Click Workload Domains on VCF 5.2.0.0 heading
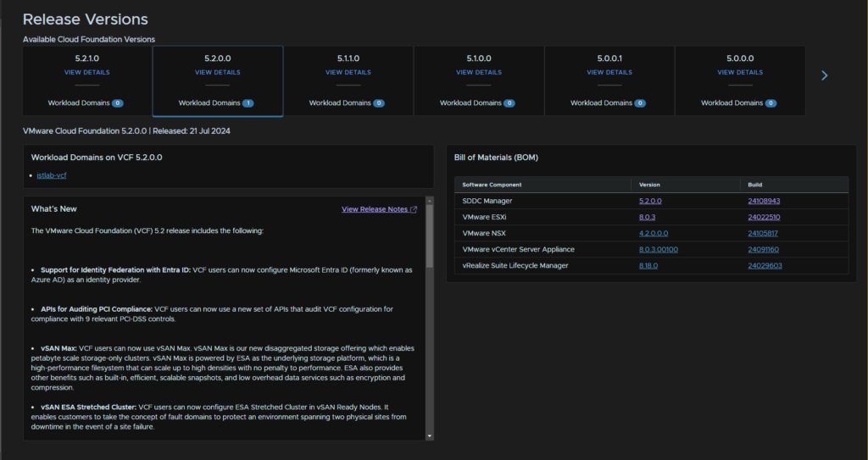Viewport: 868px width, 460px height. [97, 158]
